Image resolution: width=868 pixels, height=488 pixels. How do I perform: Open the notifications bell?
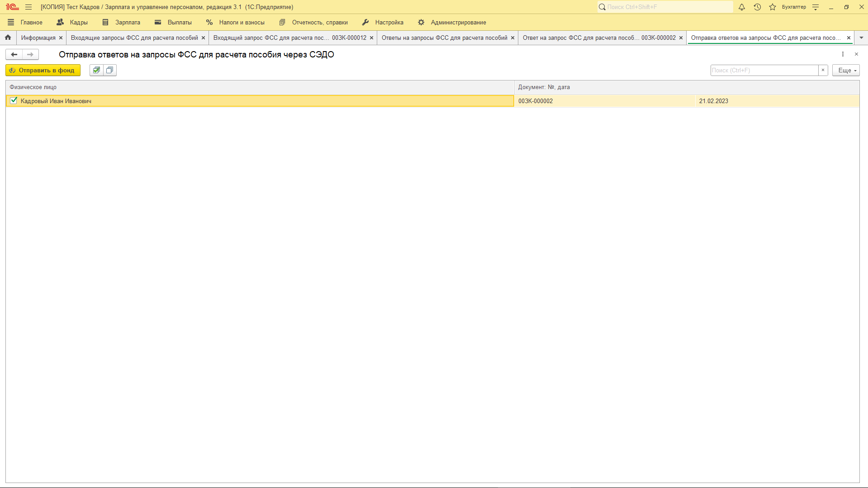(x=742, y=7)
